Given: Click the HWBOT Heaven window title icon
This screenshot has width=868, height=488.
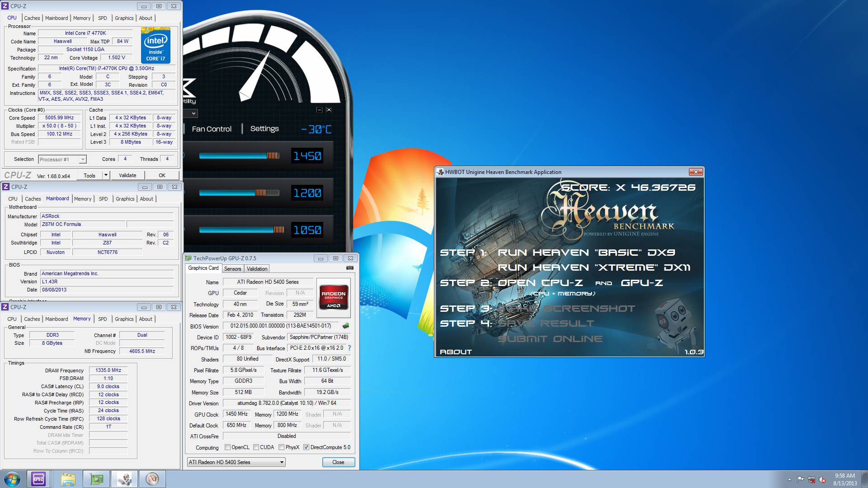Looking at the screenshot, I should 440,172.
